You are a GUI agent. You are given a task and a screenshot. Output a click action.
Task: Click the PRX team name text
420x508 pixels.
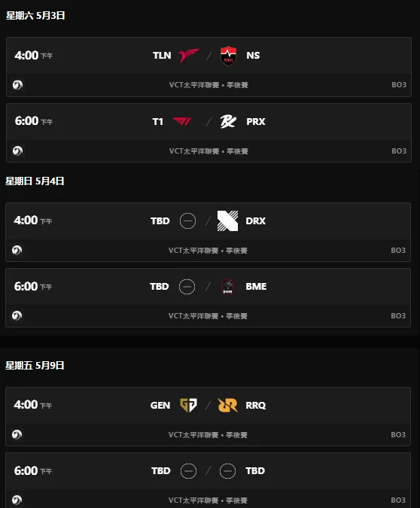point(256,121)
